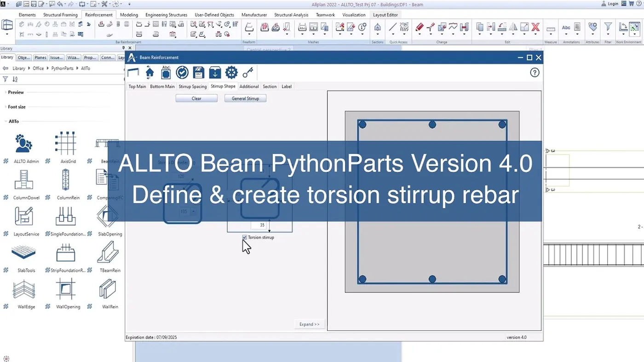Uncheck the Torsion stirrup checkbox
Image resolution: width=644 pixels, height=362 pixels.
245,238
